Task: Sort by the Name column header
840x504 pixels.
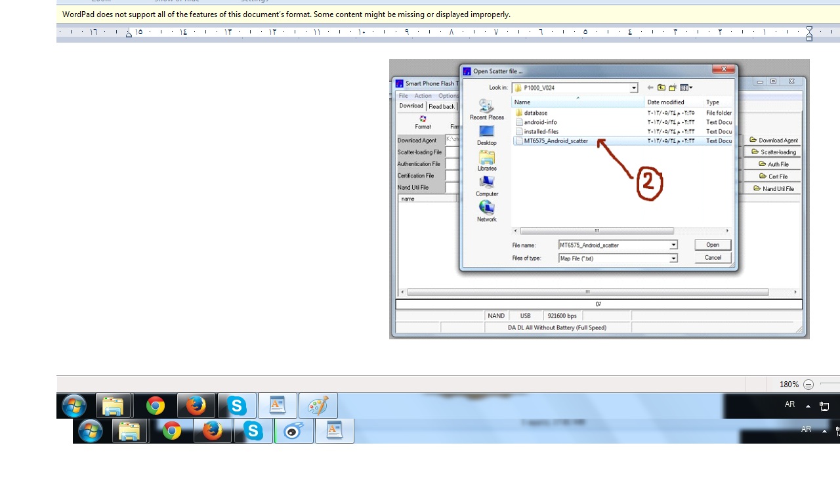Action: pos(578,102)
